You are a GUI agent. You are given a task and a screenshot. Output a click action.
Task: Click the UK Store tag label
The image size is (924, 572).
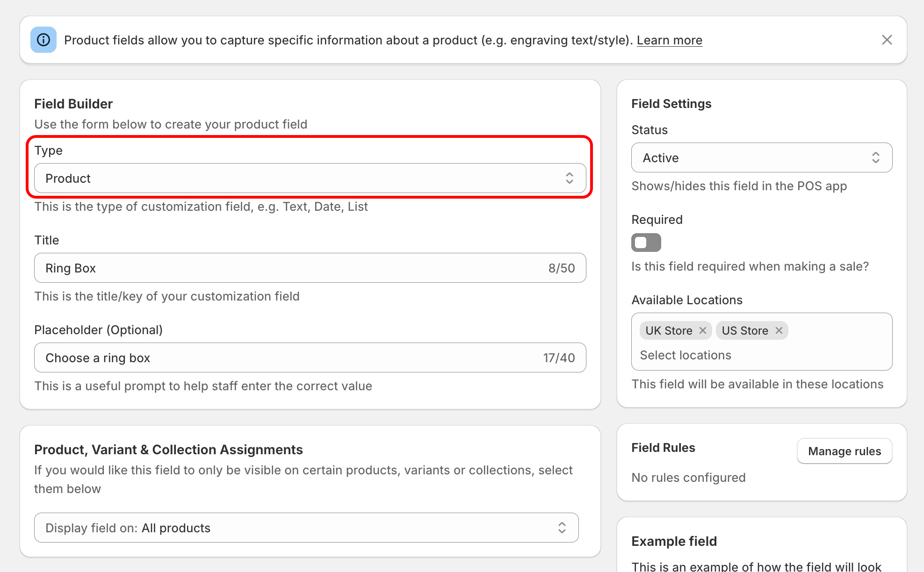click(669, 330)
